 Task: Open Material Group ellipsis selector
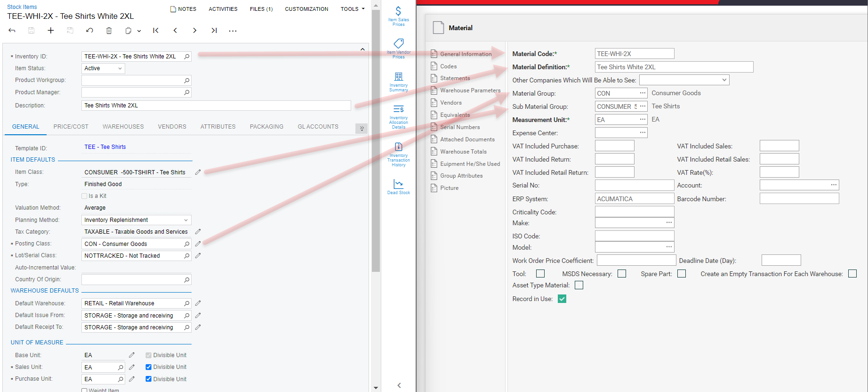(x=643, y=93)
